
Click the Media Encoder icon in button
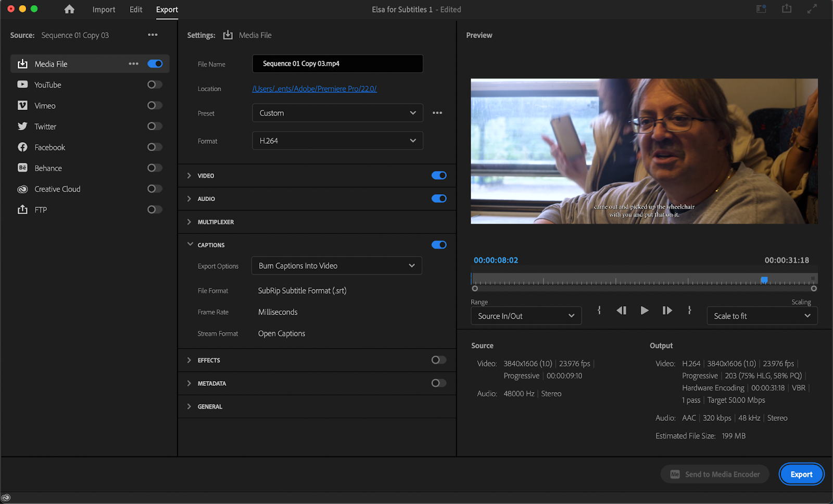coord(675,474)
